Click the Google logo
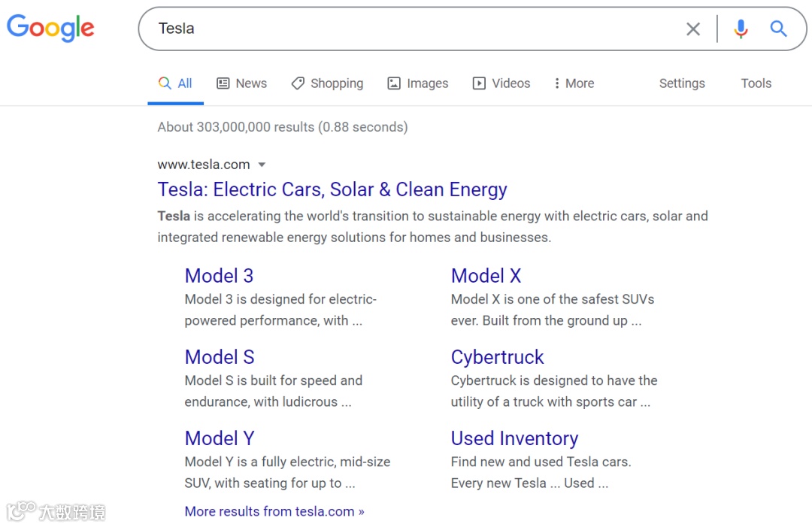Screen dimensions: 812x527 pyautogui.click(x=50, y=28)
